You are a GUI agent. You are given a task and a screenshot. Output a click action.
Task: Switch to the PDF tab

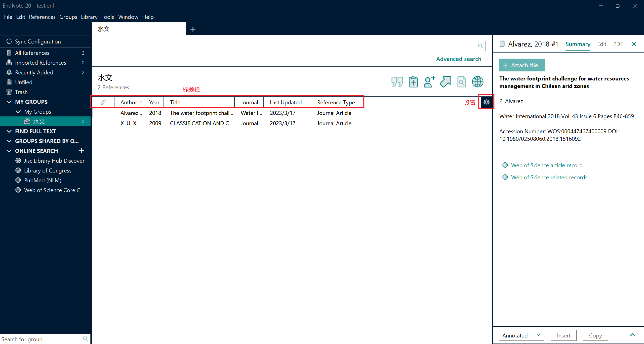(618, 44)
